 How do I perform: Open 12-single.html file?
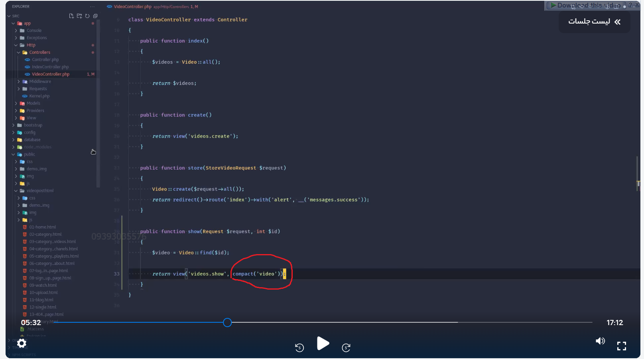[x=43, y=307]
